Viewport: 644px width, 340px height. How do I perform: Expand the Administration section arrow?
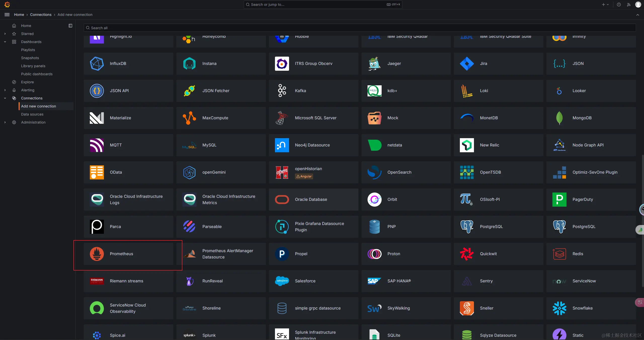click(x=5, y=122)
